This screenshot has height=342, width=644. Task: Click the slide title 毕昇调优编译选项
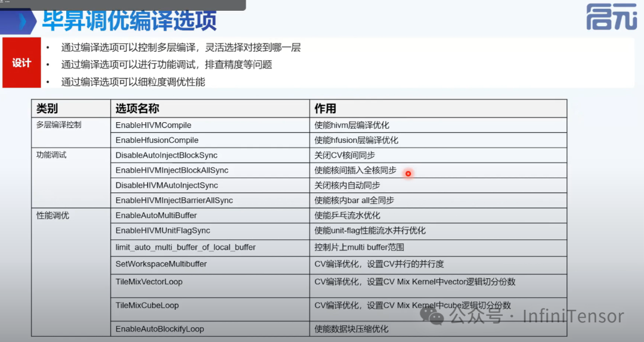point(129,20)
